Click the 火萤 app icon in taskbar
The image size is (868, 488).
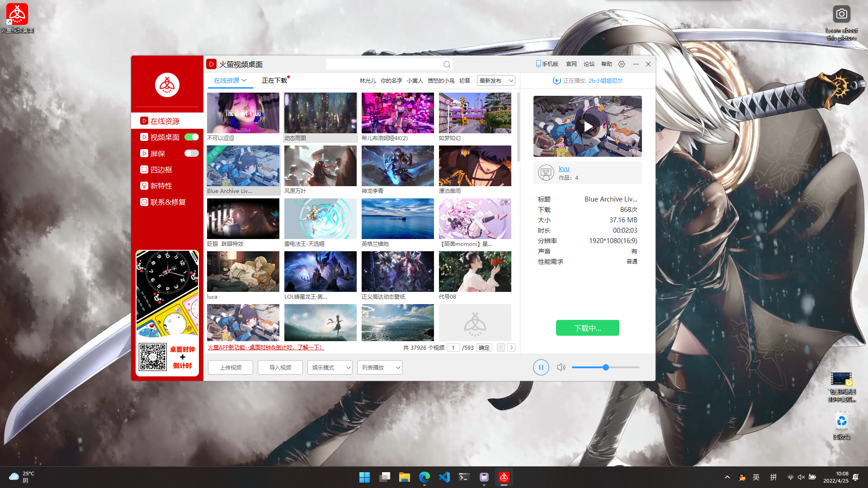pos(504,477)
